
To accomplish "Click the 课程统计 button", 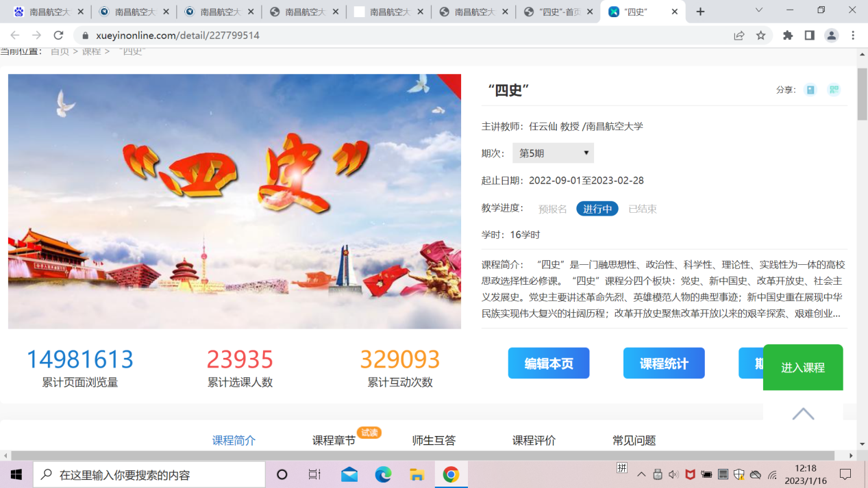I will pyautogui.click(x=664, y=363).
